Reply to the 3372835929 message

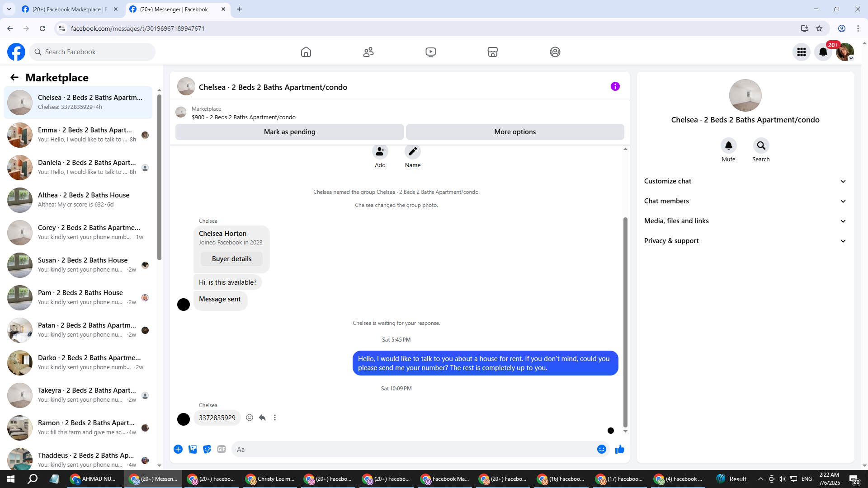point(262,418)
